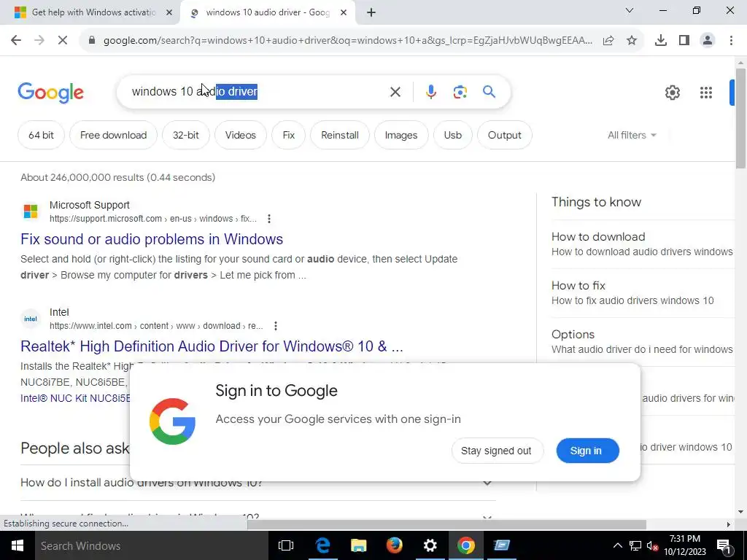
Task: Click Search Windows taskbar box
Action: (x=152, y=545)
